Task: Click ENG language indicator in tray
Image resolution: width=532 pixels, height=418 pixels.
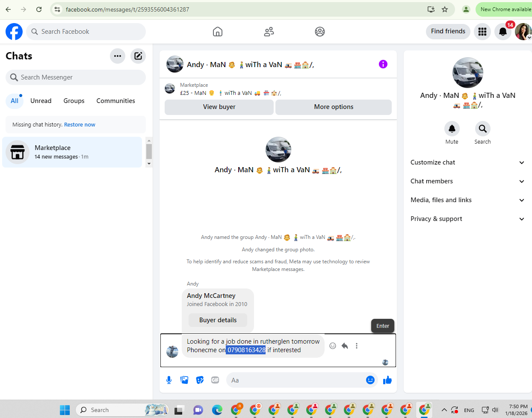Action: point(469,410)
